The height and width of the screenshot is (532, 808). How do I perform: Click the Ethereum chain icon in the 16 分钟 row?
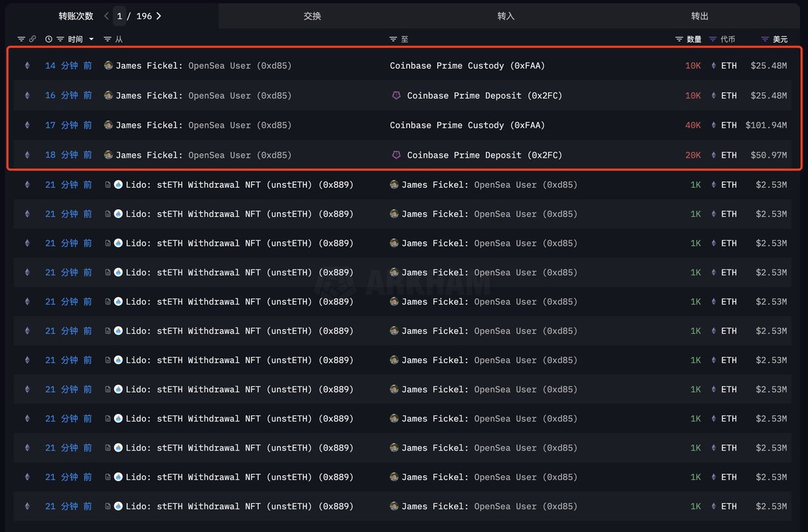pyautogui.click(x=28, y=96)
